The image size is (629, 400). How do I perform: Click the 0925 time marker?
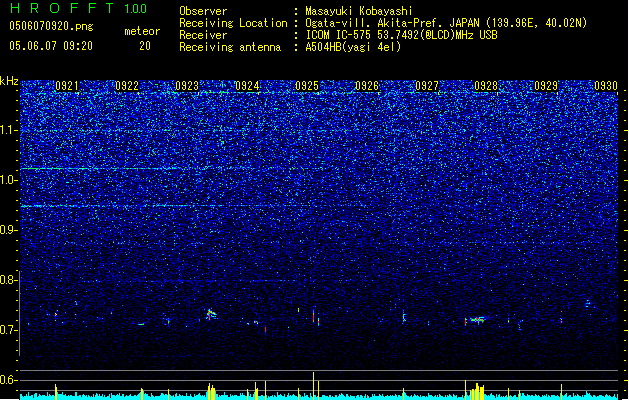(x=307, y=86)
